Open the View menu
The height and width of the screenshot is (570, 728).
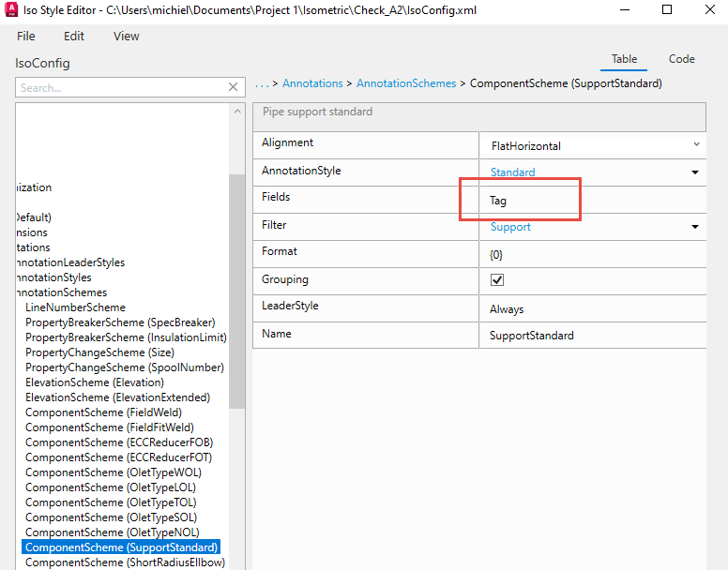[127, 37]
